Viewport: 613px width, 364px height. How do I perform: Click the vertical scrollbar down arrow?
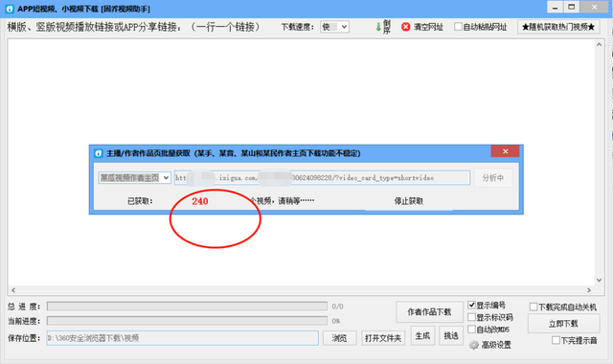pyautogui.click(x=599, y=280)
